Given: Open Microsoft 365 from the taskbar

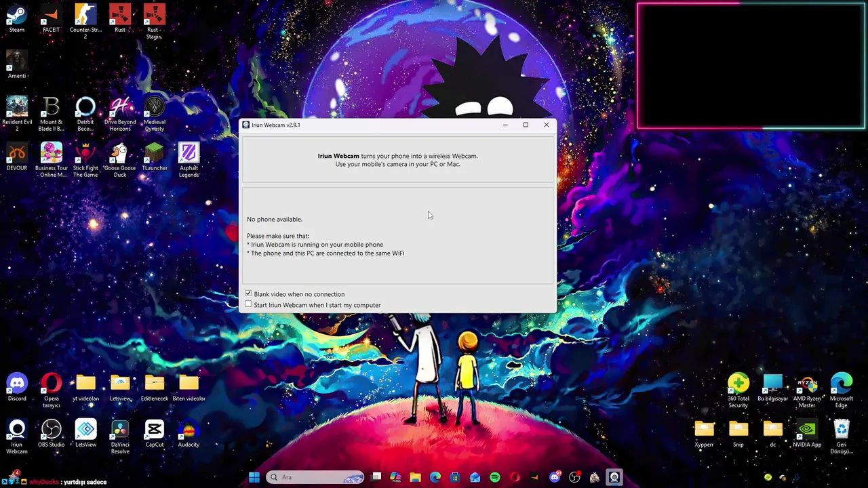Looking at the screenshot, I should pos(395,477).
